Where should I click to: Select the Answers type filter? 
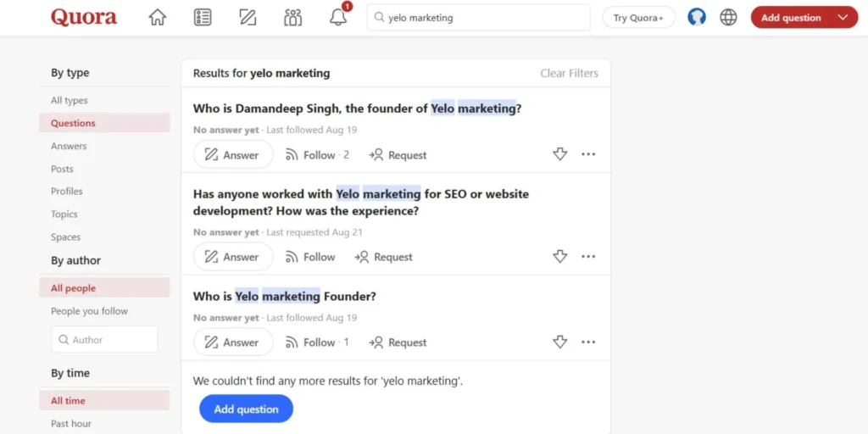[69, 146]
